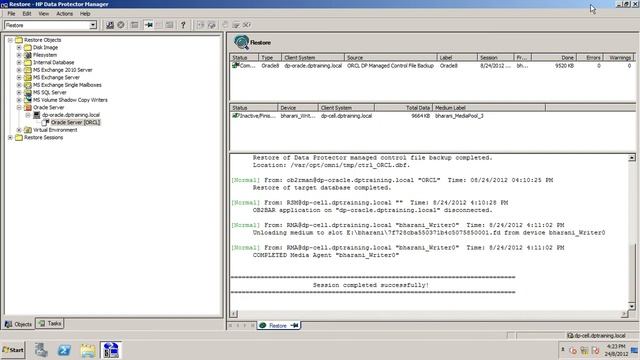Click the 'dp-cell.dptraining.local' client cell
The width and height of the screenshot is (640, 360).
point(346,116)
